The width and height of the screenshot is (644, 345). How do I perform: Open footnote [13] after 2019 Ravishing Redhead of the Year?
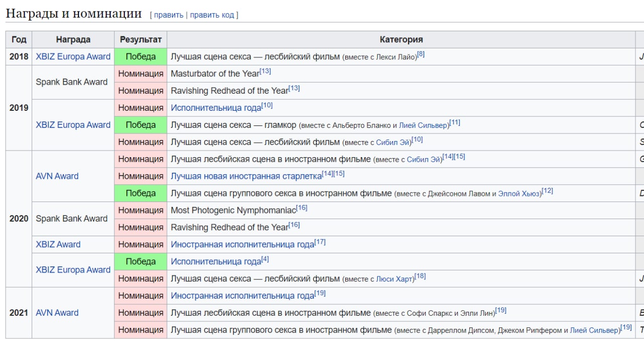tap(294, 89)
